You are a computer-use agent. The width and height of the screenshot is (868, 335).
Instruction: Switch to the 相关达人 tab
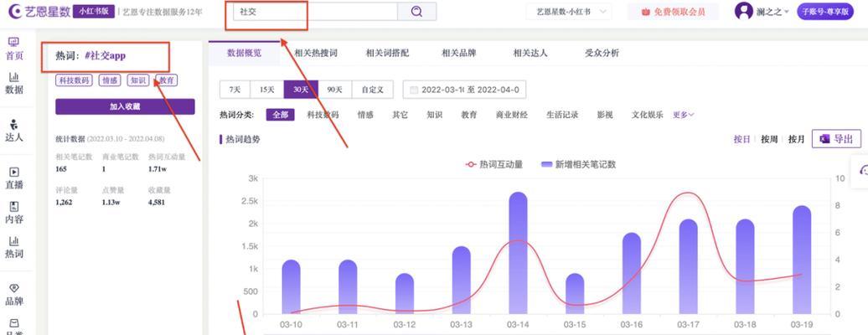tap(530, 54)
